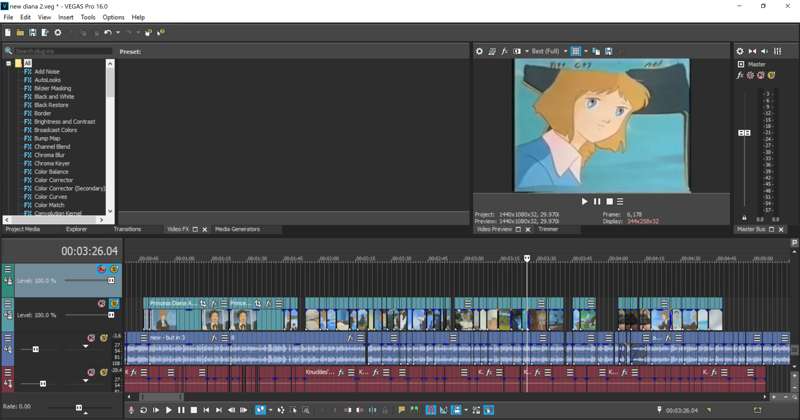The image size is (800, 420).
Task: Create a new project from main toolbar
Action: pos(8,33)
